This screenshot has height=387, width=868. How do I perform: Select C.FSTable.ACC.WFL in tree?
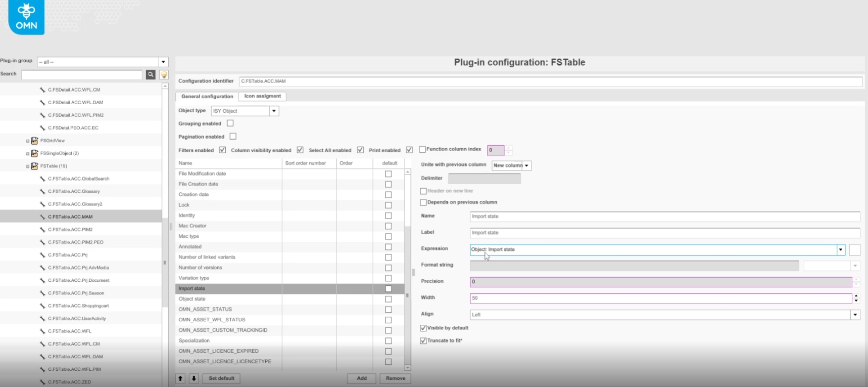(70, 331)
